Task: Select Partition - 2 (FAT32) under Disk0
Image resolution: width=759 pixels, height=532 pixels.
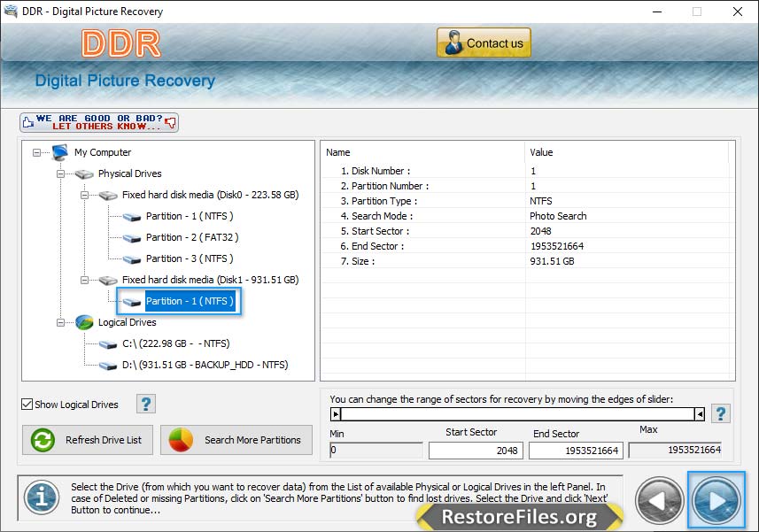Action: 191,237
